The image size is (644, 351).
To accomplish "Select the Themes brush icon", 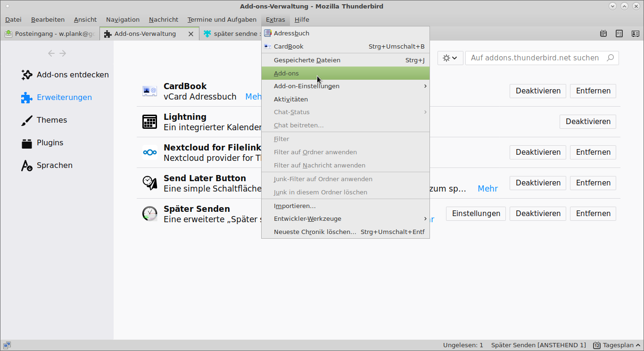I will coord(27,120).
